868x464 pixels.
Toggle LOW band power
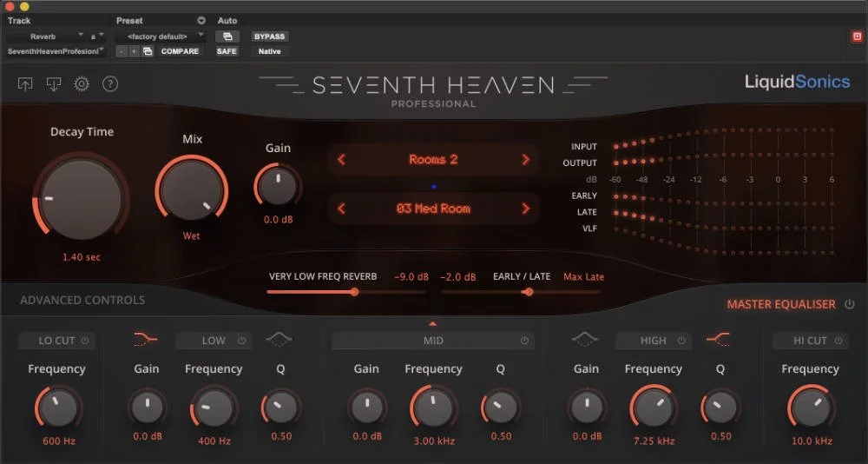tap(242, 341)
